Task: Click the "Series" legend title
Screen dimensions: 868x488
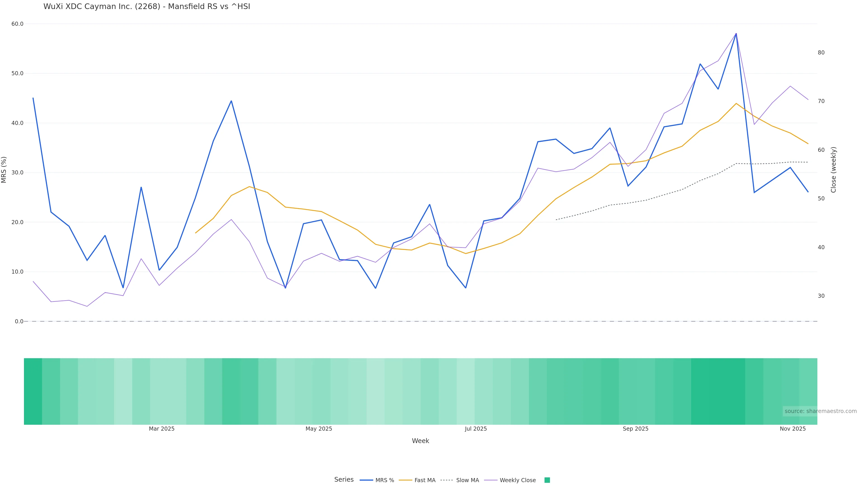Action: [x=344, y=480]
